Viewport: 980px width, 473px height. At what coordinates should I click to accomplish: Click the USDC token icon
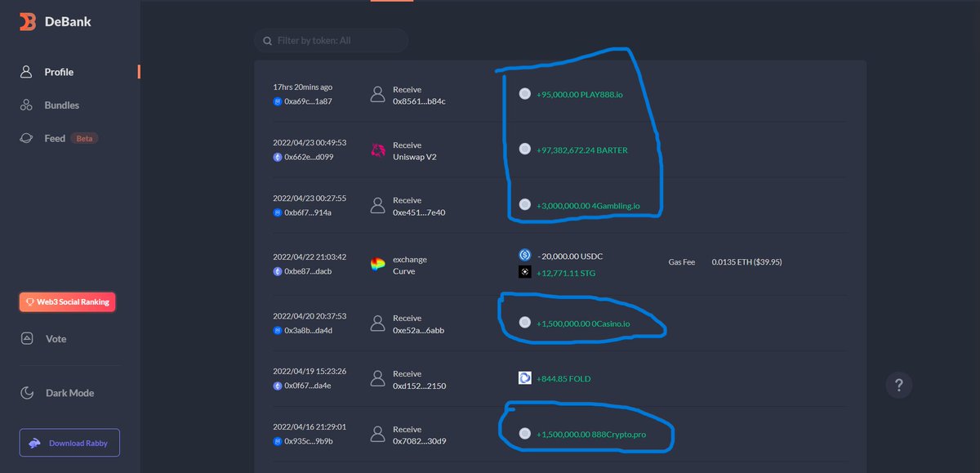(x=525, y=256)
